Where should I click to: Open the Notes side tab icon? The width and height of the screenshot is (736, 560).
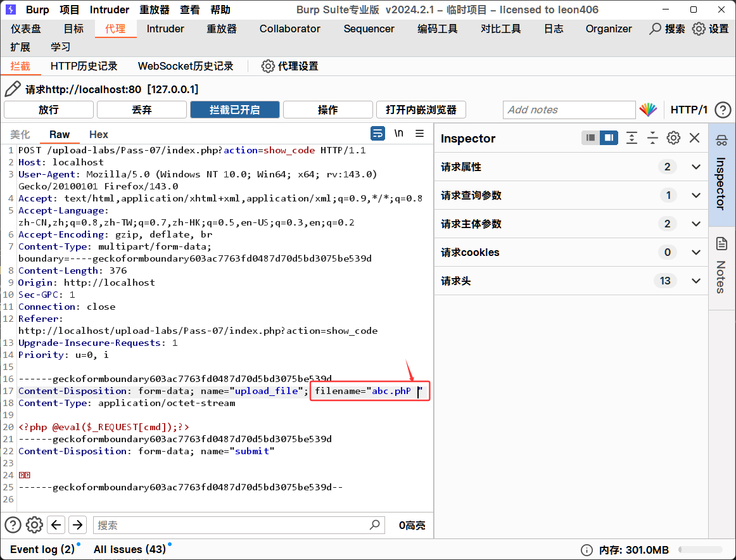[x=721, y=244]
